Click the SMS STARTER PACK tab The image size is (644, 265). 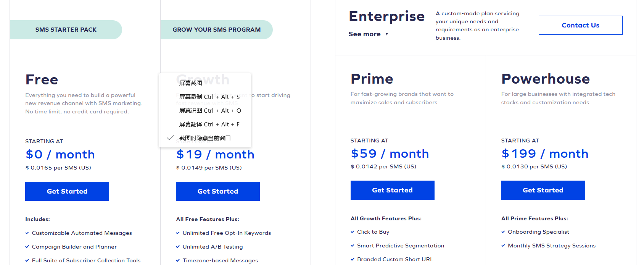pyautogui.click(x=66, y=30)
